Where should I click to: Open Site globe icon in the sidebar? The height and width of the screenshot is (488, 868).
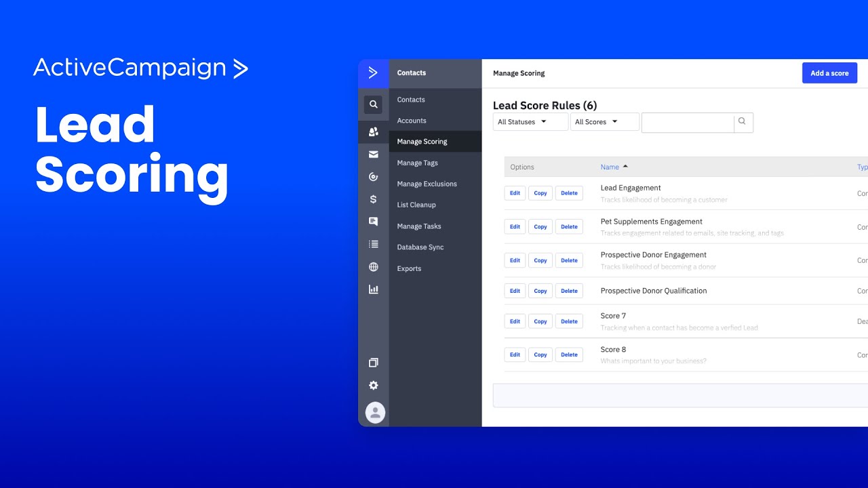(x=373, y=267)
